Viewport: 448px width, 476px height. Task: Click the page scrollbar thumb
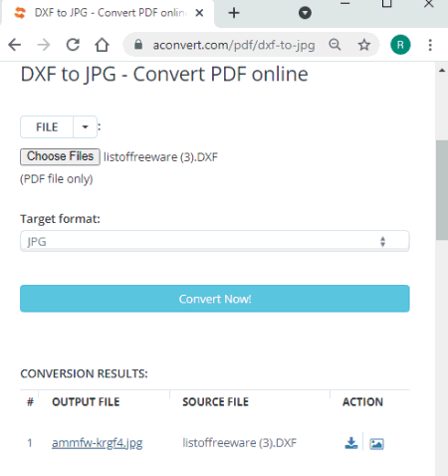pos(442,190)
